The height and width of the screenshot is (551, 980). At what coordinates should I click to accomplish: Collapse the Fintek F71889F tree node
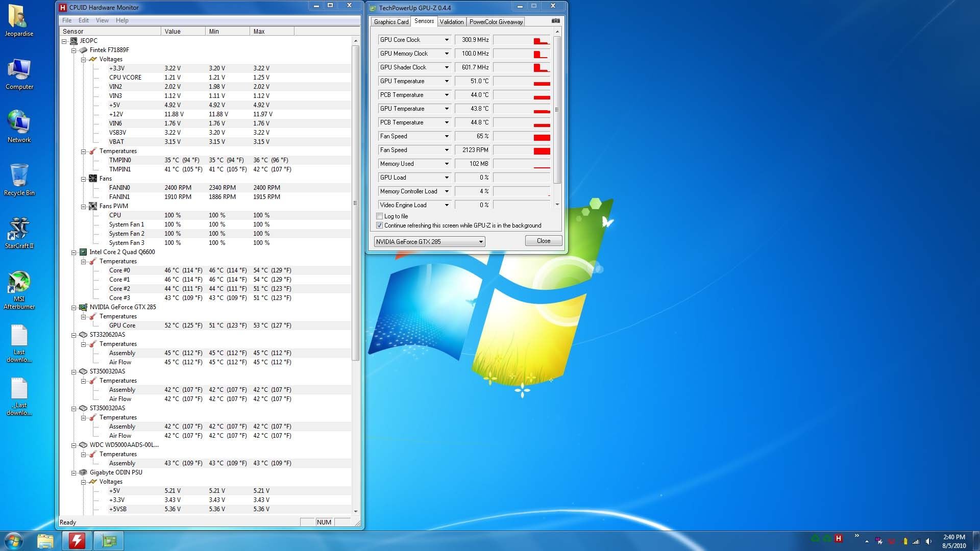73,50
